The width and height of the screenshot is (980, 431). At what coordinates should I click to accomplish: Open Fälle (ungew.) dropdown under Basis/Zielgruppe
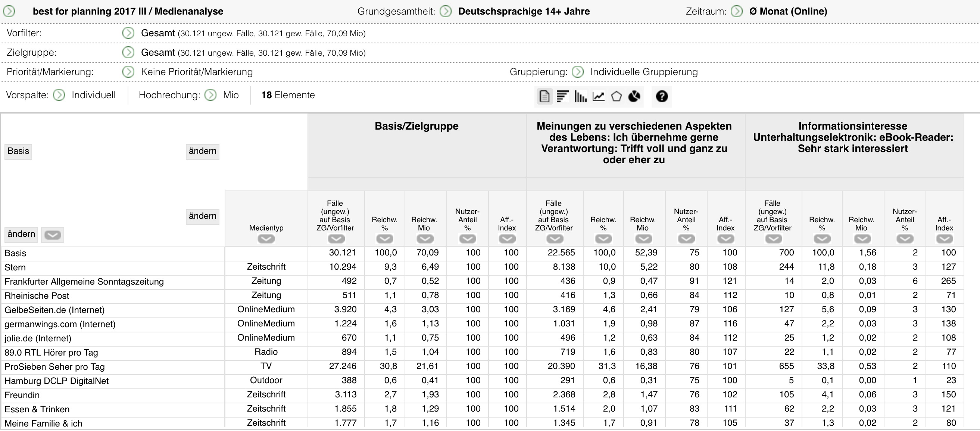(336, 239)
